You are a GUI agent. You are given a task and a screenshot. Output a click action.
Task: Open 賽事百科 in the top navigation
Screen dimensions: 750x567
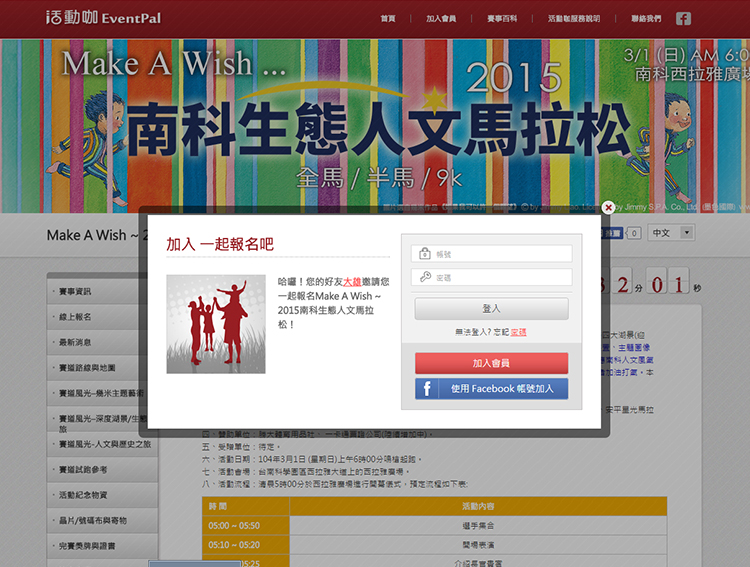(502, 19)
